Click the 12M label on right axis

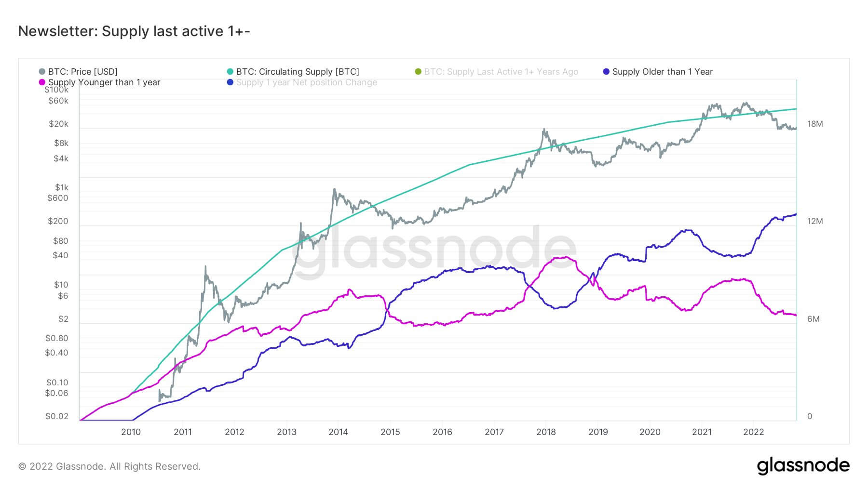(815, 221)
